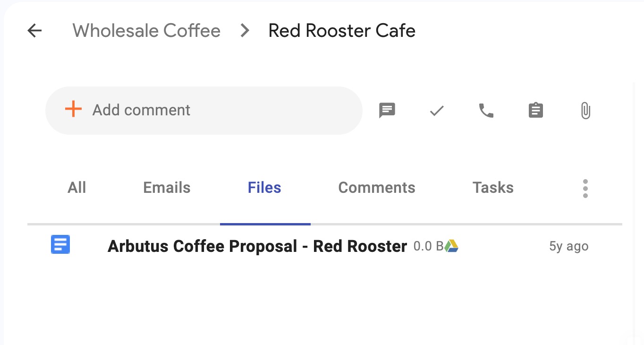Click the breadcrumb chevron separator
Image resolution: width=644 pixels, height=345 pixels.
click(x=245, y=31)
